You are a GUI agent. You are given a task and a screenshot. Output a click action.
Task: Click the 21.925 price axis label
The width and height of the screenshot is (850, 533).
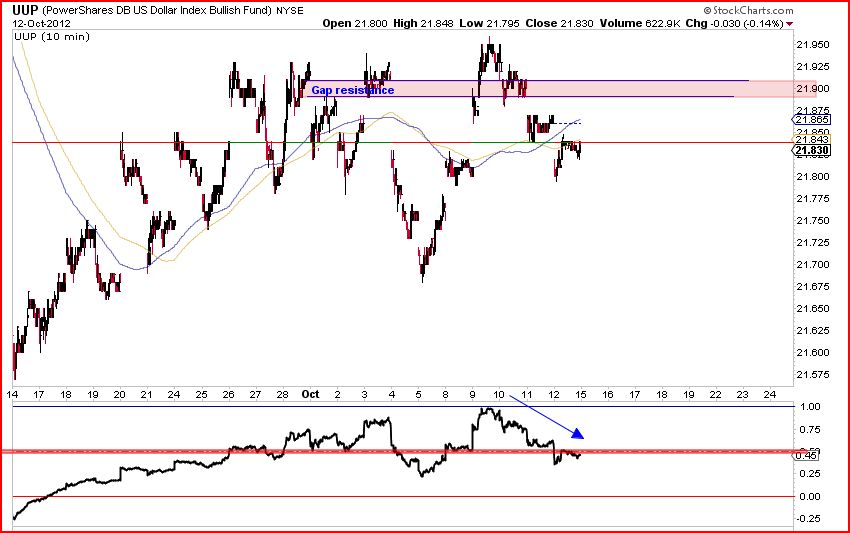tap(813, 67)
